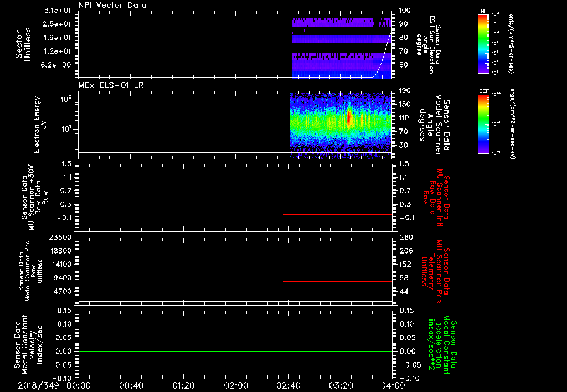Click the 1.2e+01 sector tick label
The height and width of the screenshot is (392, 567).
(x=58, y=51)
